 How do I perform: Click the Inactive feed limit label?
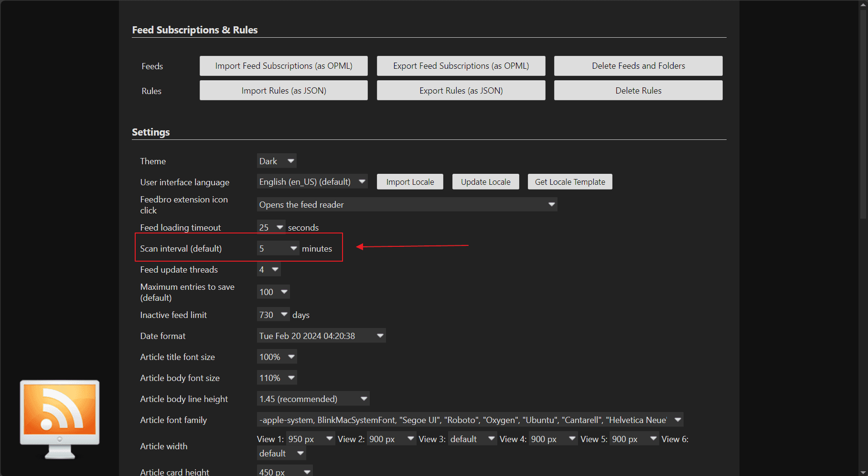pyautogui.click(x=173, y=315)
